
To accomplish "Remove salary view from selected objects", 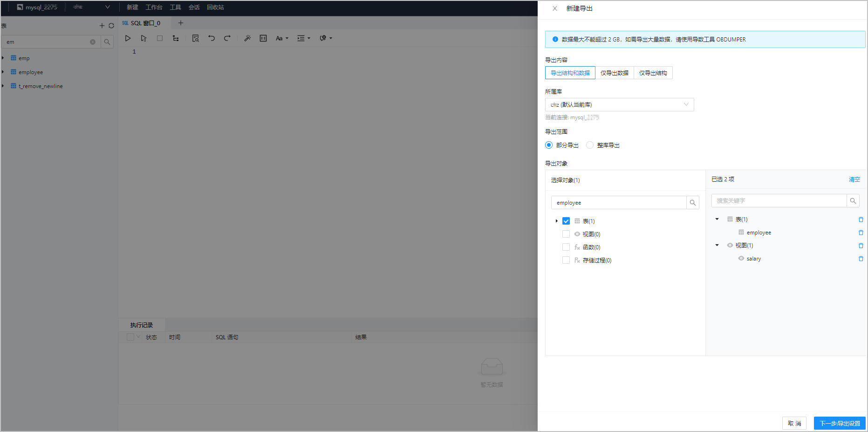I will tap(861, 259).
